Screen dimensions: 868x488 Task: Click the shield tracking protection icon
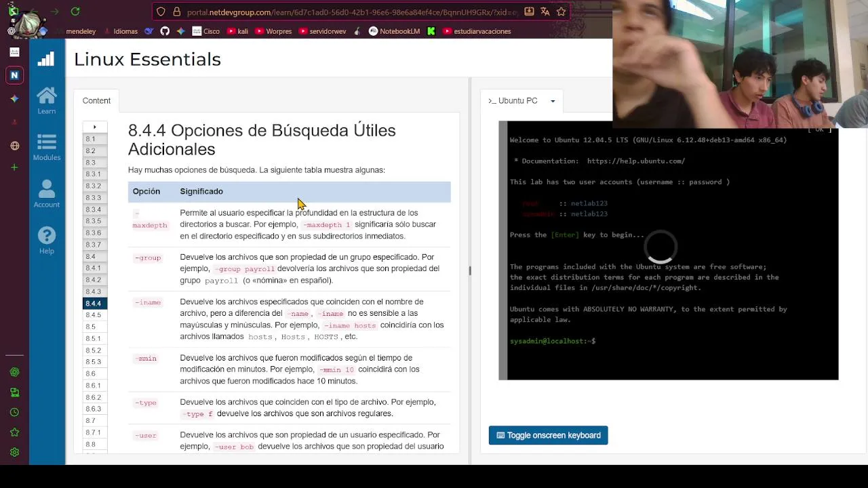pyautogui.click(x=161, y=12)
